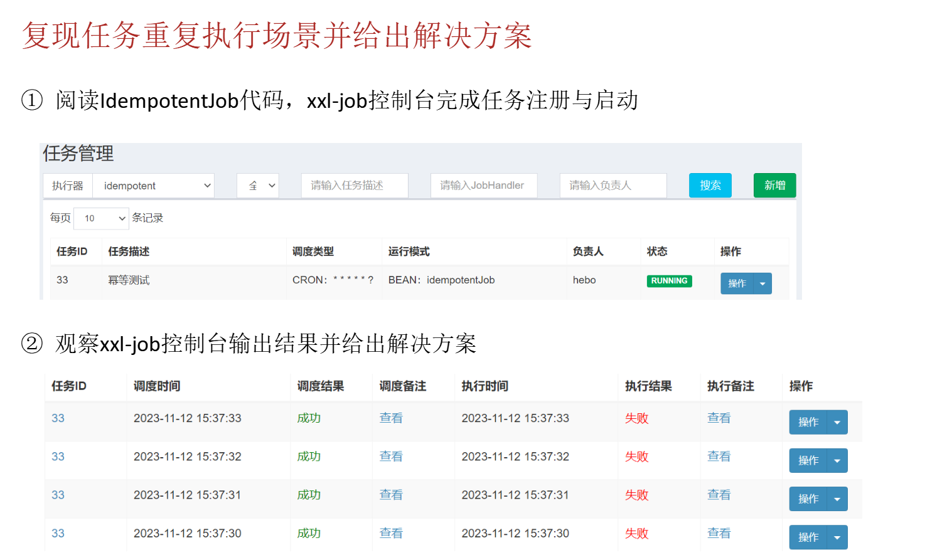Viewport: 947px width, 560px height.
Task: View 调度备注 查看 for 15:37:31 row
Action: point(391,495)
